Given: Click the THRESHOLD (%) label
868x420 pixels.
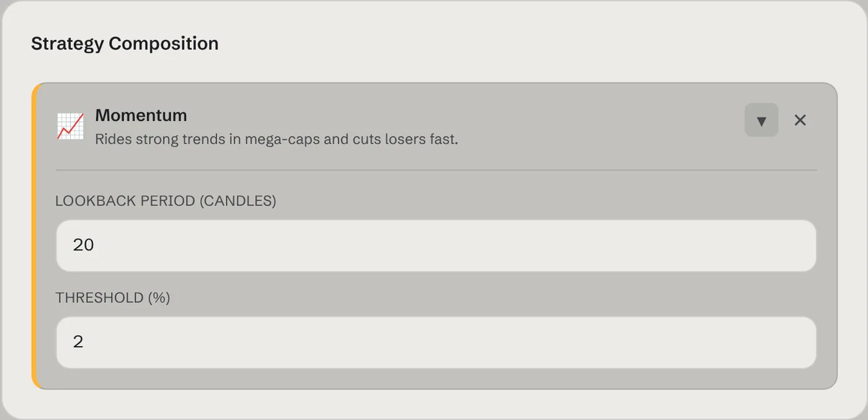Looking at the screenshot, I should pos(113,298).
